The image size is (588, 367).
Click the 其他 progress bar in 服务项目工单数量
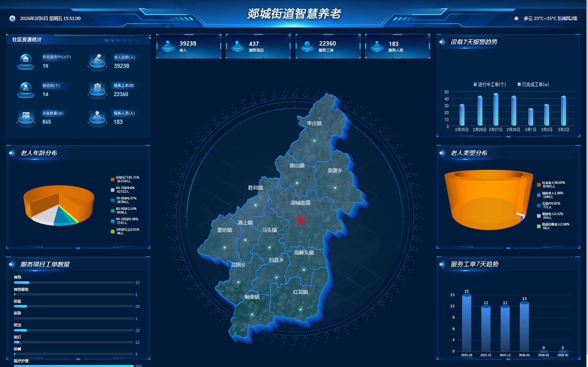pyautogui.click(x=74, y=282)
